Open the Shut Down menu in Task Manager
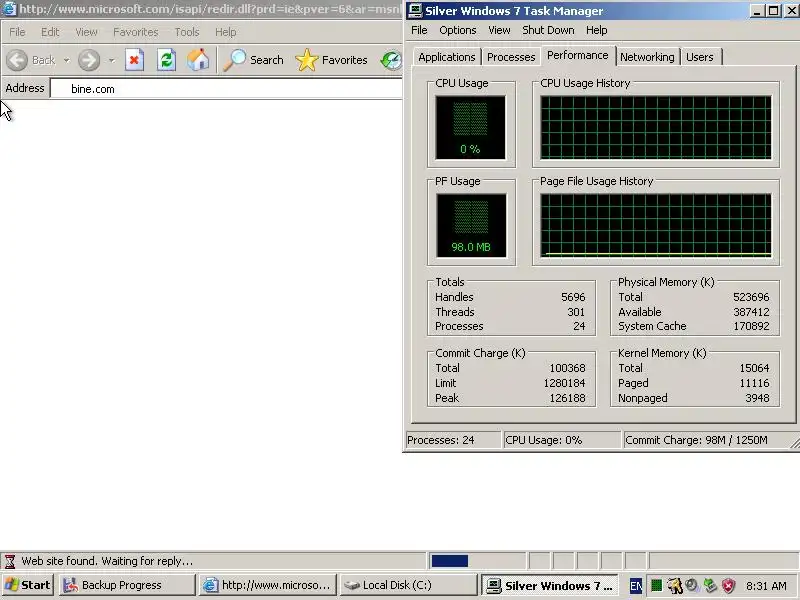Image resolution: width=800 pixels, height=600 pixels. [x=548, y=30]
